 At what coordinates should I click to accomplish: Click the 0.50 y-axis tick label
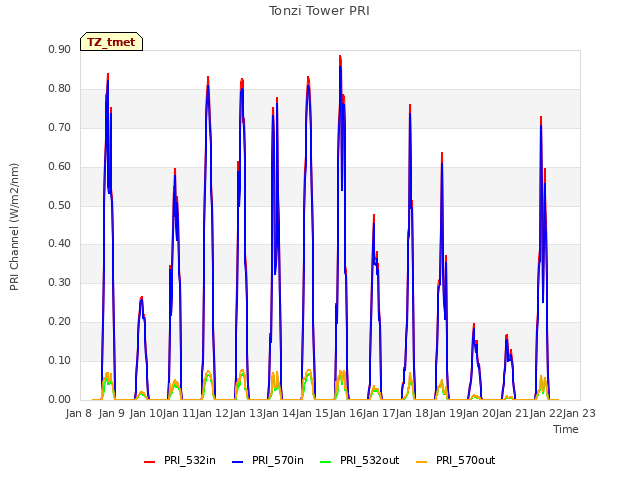60,205
